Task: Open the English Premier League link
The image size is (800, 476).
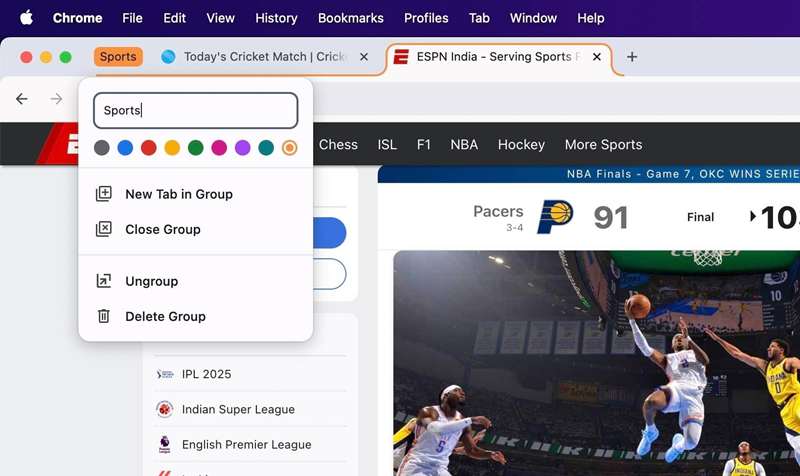Action: (246, 444)
